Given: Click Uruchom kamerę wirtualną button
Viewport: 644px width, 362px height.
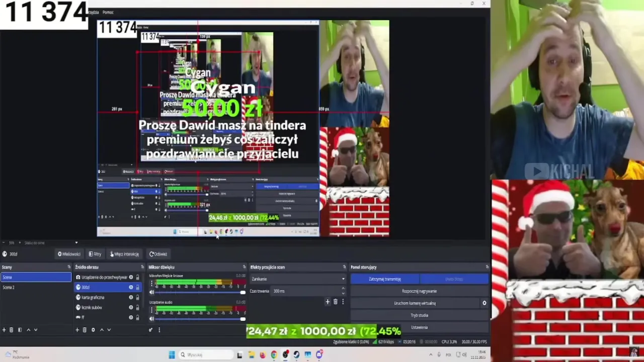Looking at the screenshot, I should [415, 303].
